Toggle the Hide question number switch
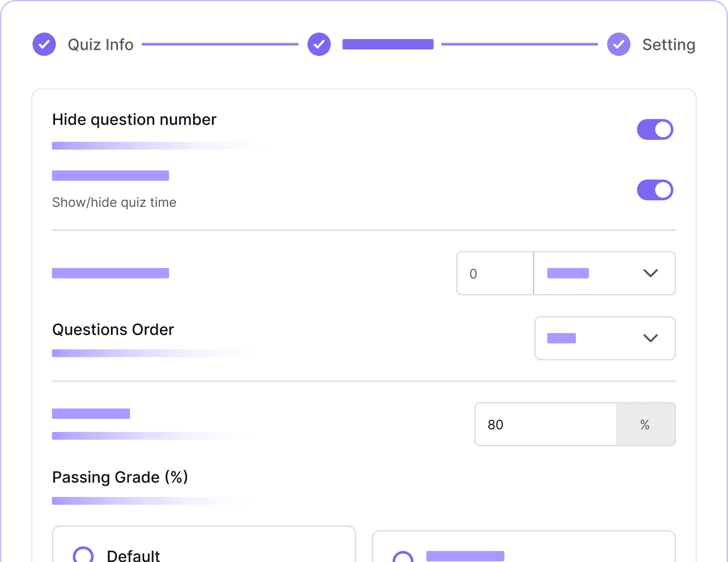Viewport: 728px width, 562px height. pos(655,129)
